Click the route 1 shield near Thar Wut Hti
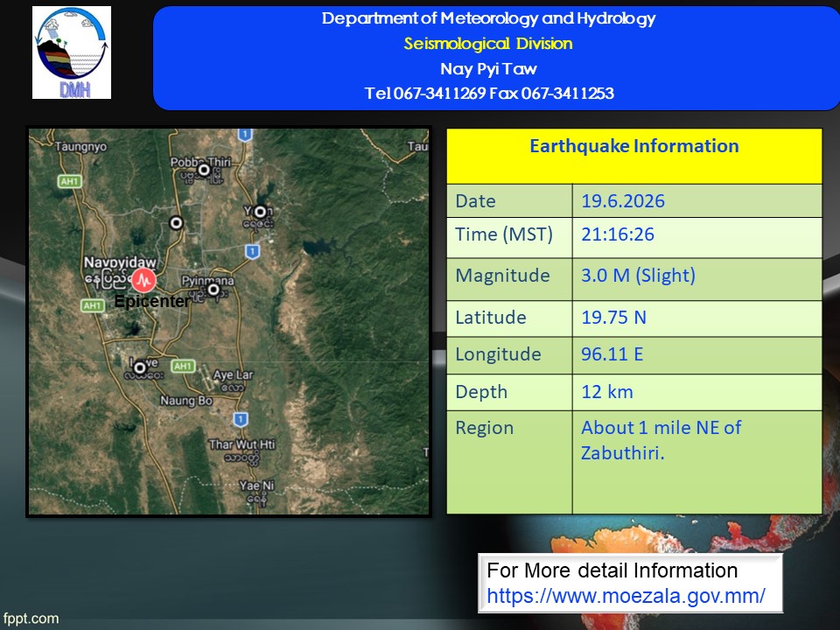 [x=241, y=419]
